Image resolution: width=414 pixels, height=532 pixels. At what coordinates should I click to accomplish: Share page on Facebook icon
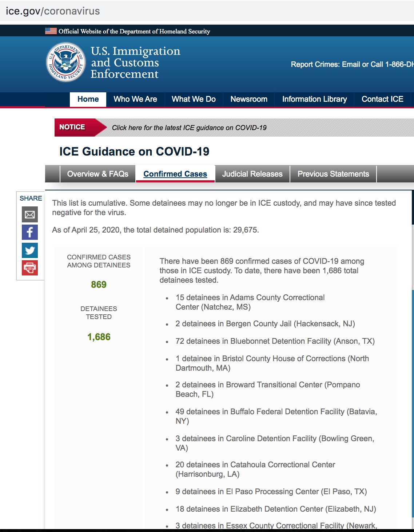[x=30, y=232]
